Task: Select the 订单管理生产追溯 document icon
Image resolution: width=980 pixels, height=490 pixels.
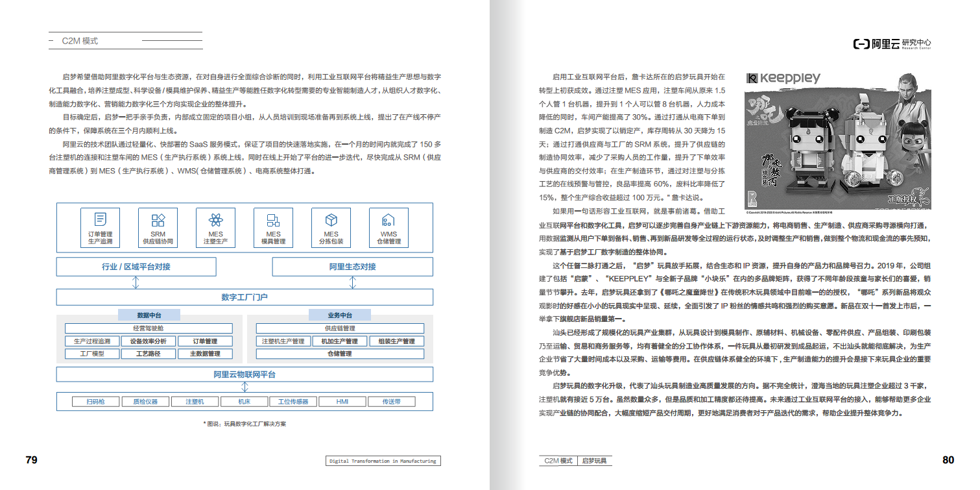Action: click(x=100, y=227)
